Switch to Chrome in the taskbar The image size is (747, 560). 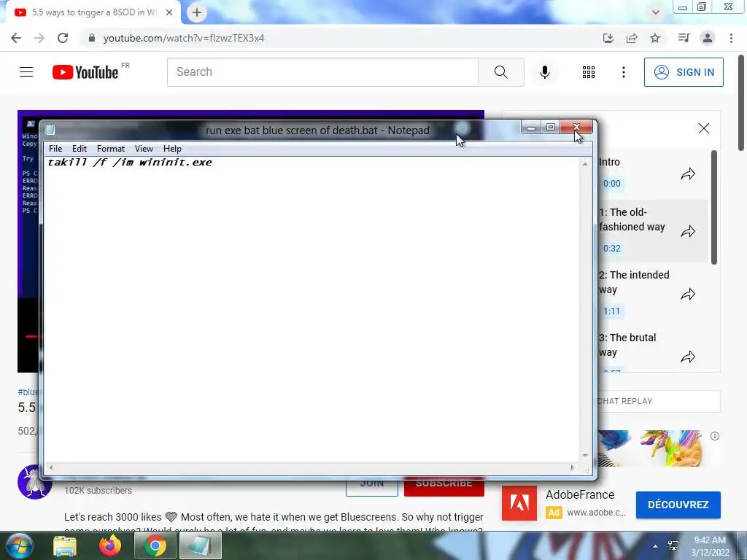(155, 545)
